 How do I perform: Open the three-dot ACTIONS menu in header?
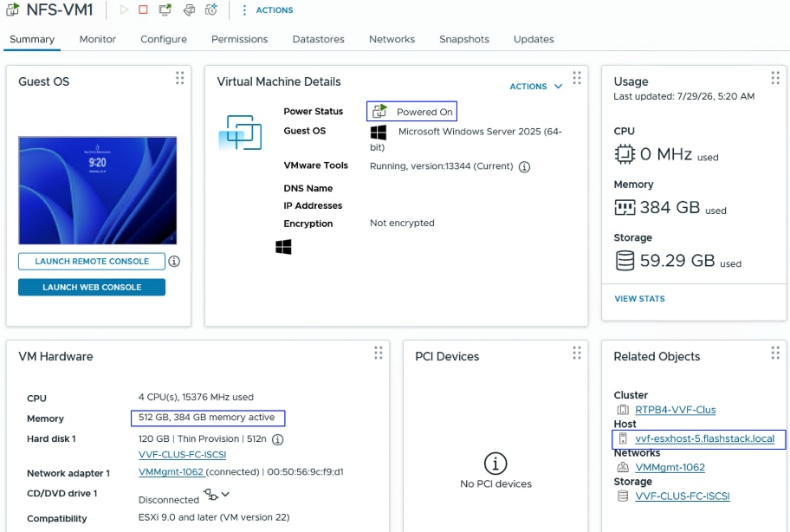click(x=267, y=10)
